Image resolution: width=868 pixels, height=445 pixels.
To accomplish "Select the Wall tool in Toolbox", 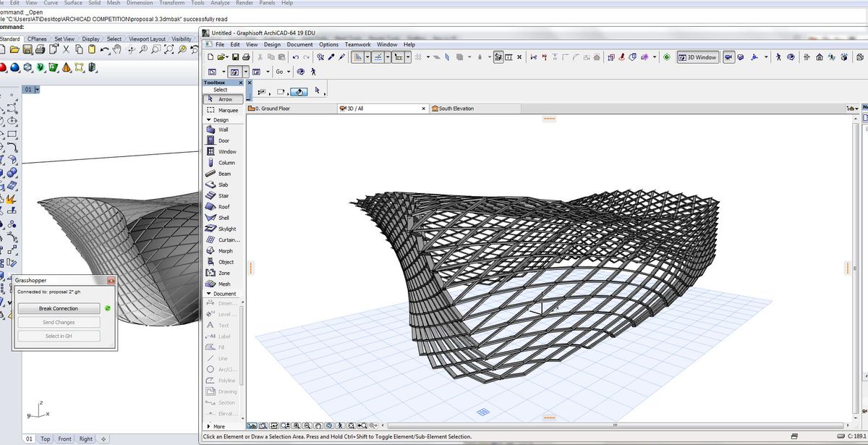I will click(x=223, y=130).
